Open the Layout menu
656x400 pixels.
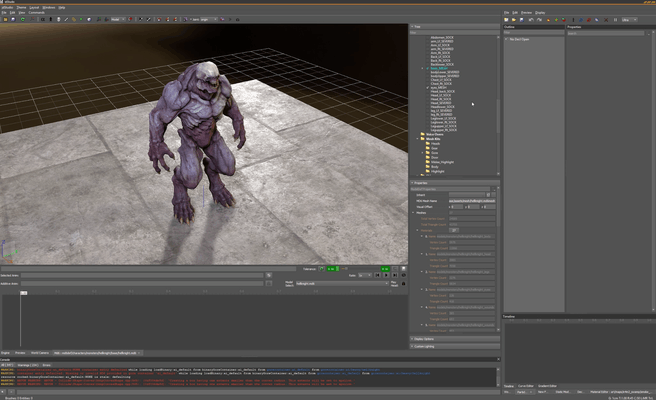coord(33,6)
